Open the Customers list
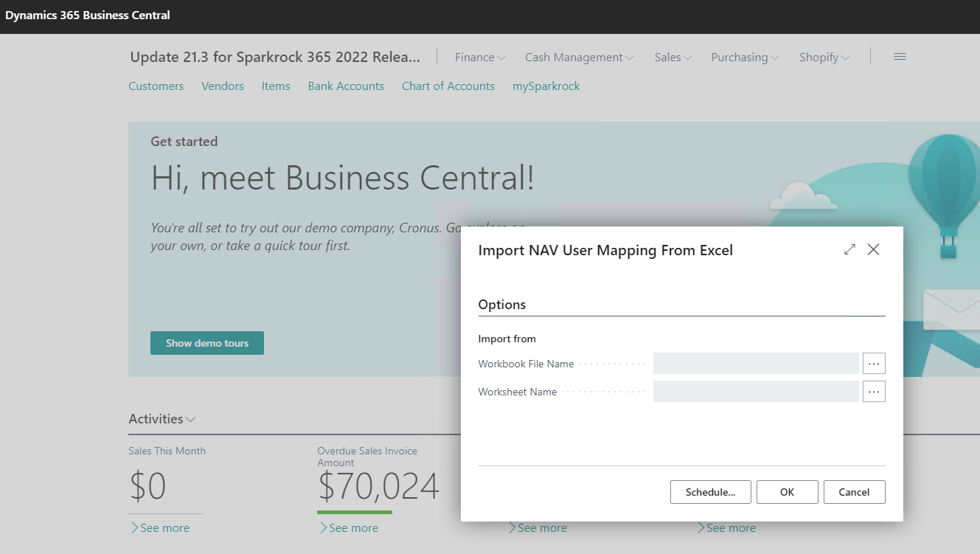 (156, 86)
